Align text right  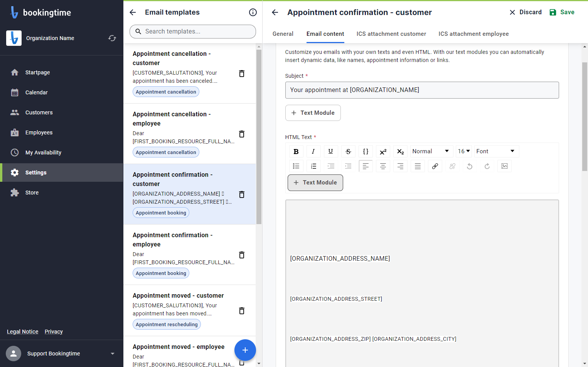click(400, 166)
